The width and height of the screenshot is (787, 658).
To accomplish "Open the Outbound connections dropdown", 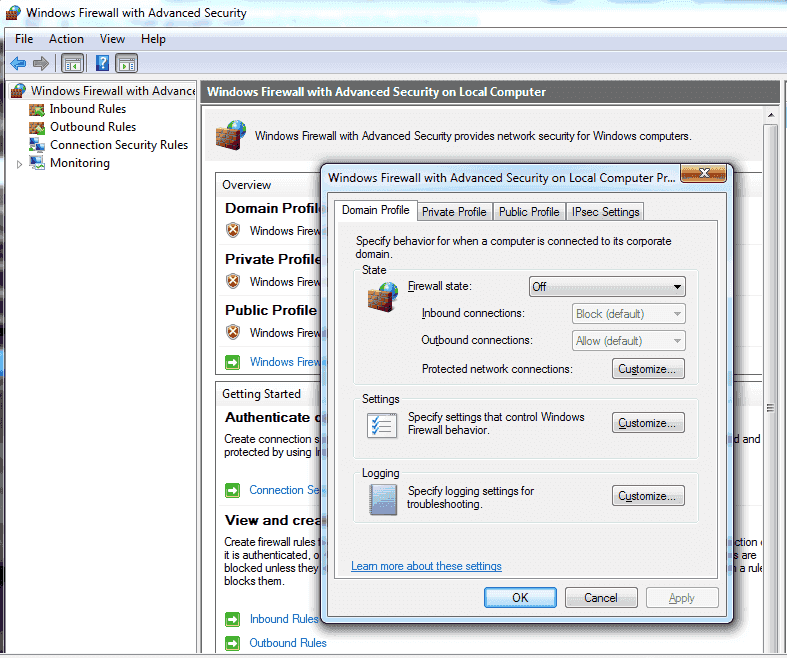I will tap(628, 341).
